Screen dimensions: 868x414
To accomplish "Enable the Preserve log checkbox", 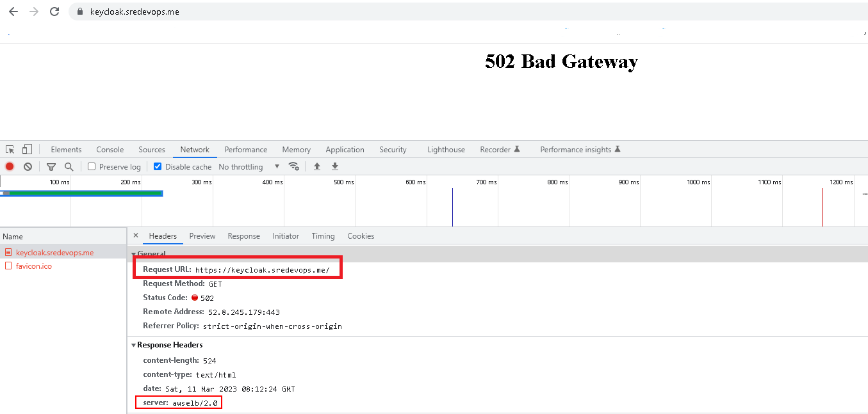I will point(92,166).
